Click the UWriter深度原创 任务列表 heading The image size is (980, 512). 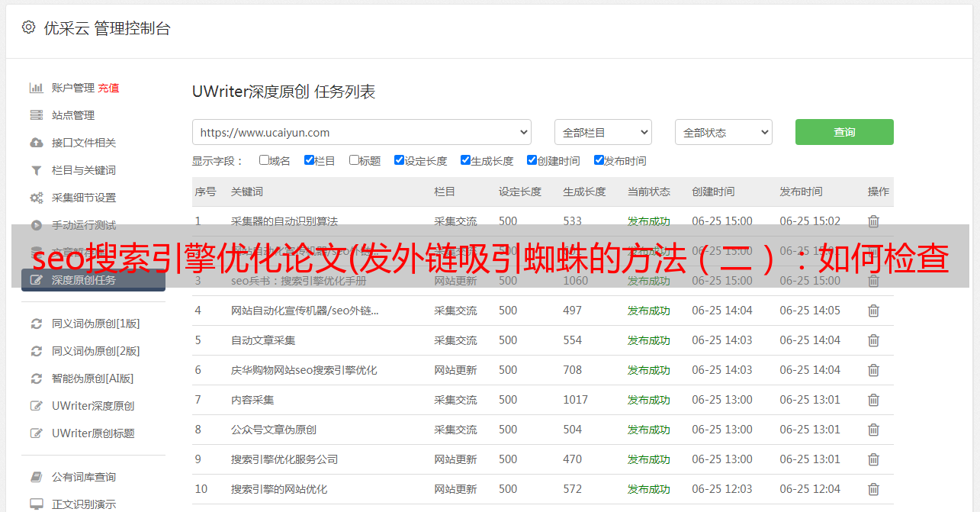284,92
